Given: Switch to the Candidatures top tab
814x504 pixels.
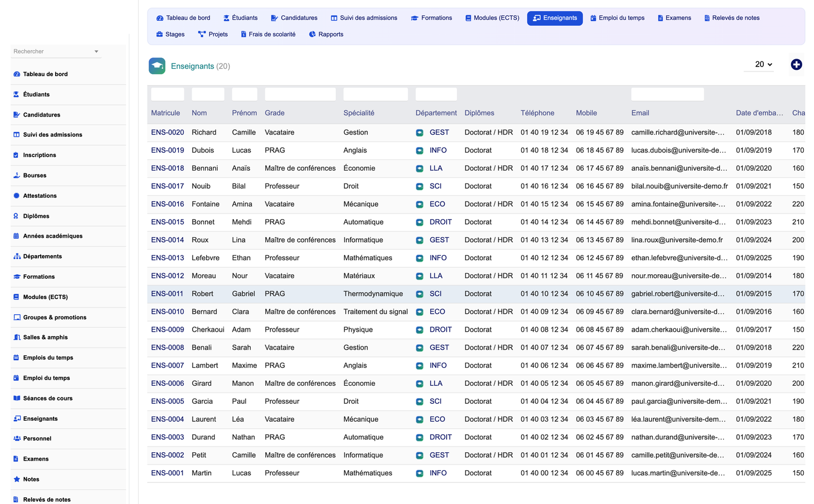Looking at the screenshot, I should pyautogui.click(x=294, y=18).
